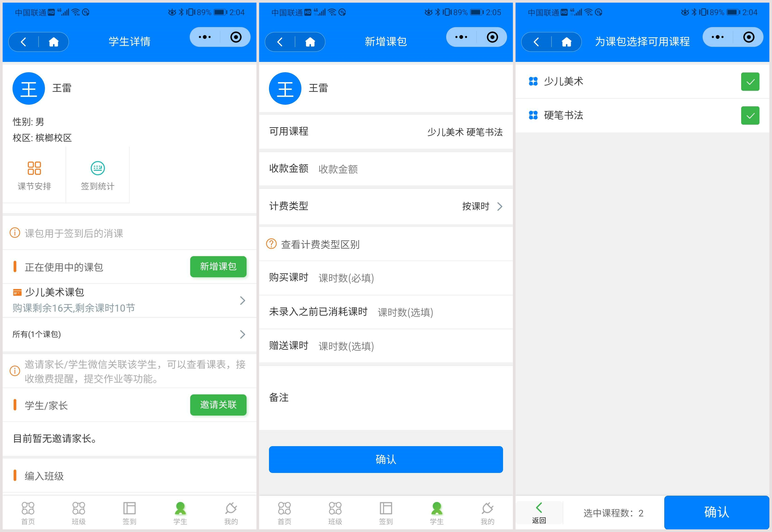Switch to 签到 tab on 学生详情 screen

pos(129,513)
